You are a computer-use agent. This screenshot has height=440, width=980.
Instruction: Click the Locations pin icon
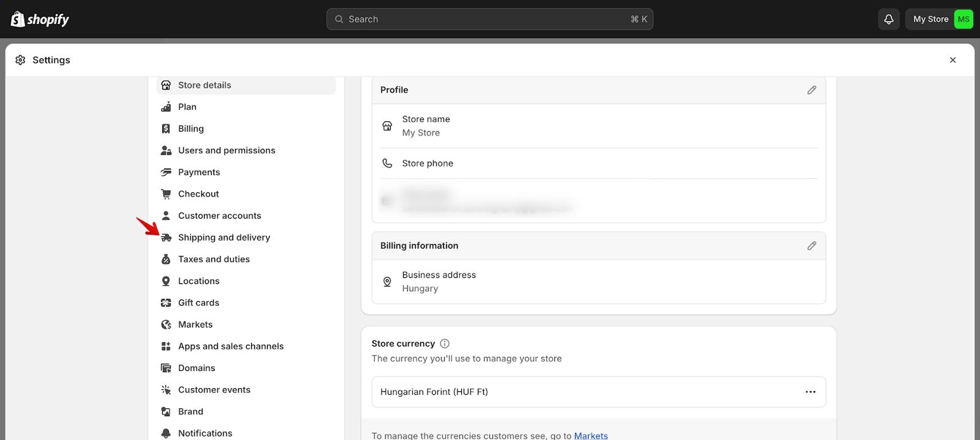click(x=166, y=281)
